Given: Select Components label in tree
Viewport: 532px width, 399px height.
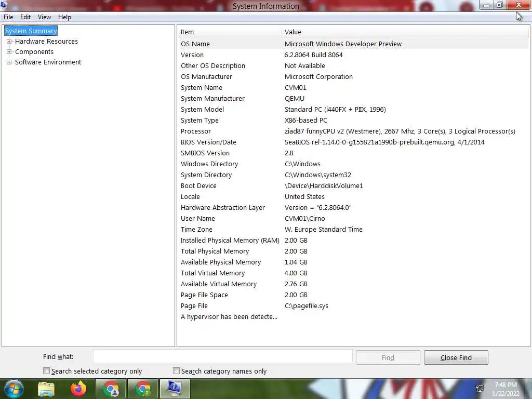Looking at the screenshot, I should click(x=34, y=51).
